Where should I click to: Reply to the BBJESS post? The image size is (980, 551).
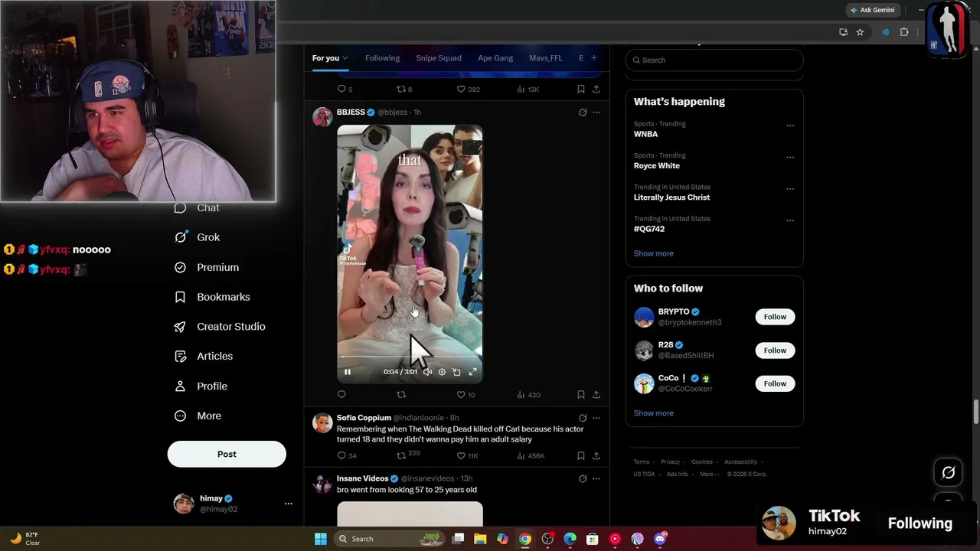(x=341, y=395)
